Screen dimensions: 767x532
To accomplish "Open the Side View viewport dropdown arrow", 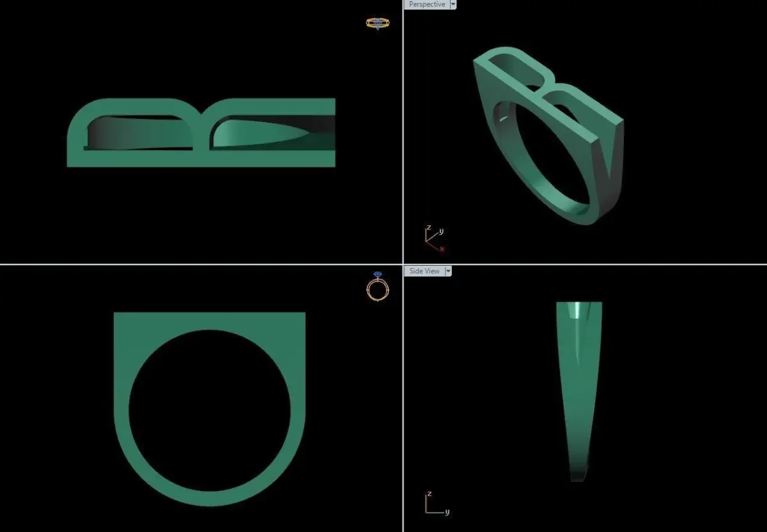I will point(448,271).
